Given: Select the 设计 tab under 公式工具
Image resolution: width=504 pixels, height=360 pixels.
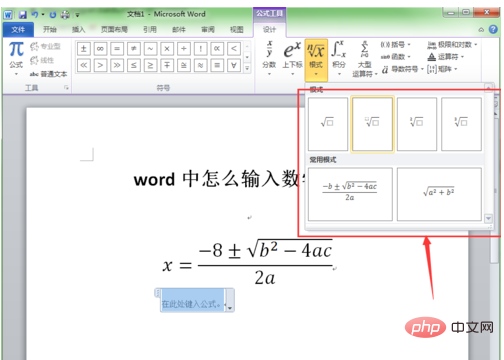Looking at the screenshot, I should click(269, 30).
